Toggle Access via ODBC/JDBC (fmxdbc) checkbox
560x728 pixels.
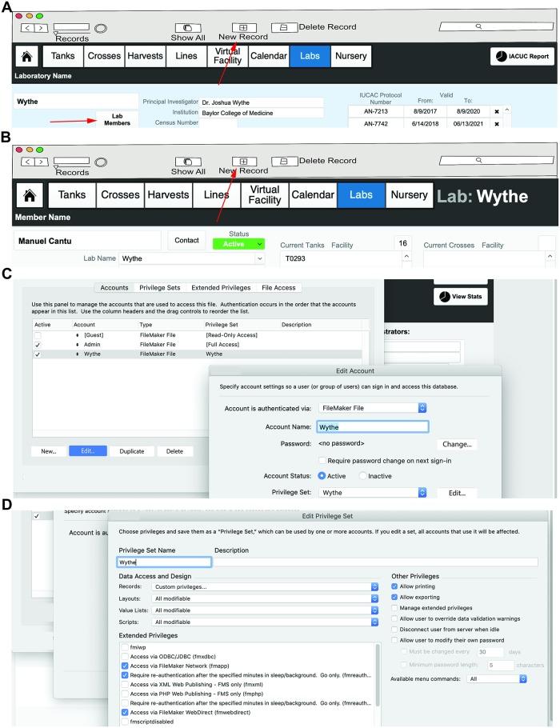125,657
